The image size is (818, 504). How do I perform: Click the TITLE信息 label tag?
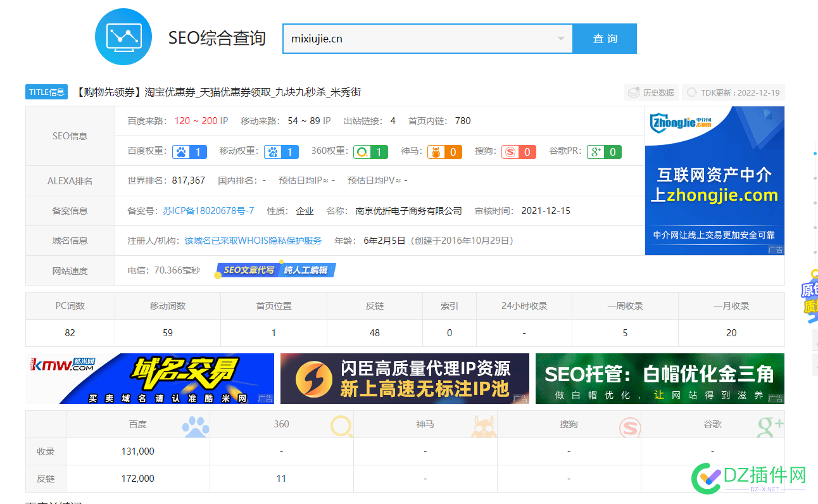pyautogui.click(x=47, y=92)
